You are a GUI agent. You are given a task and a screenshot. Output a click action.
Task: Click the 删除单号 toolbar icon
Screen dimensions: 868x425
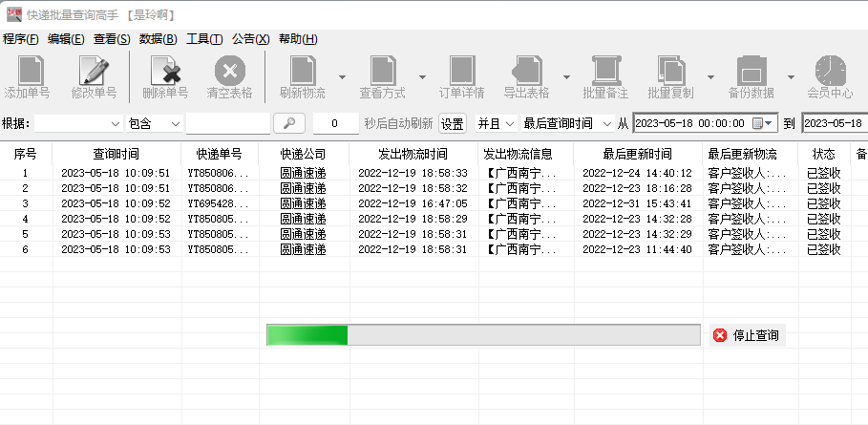tap(165, 71)
